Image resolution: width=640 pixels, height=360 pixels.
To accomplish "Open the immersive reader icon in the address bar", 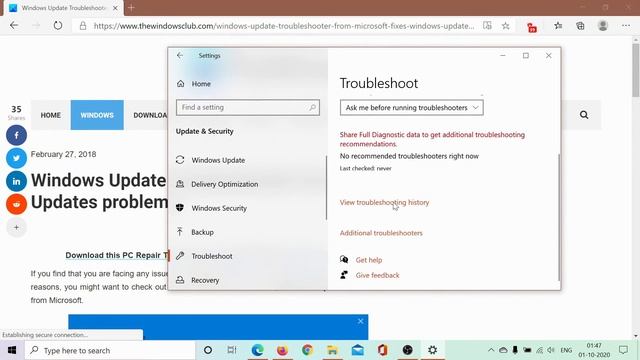I will [487, 26].
